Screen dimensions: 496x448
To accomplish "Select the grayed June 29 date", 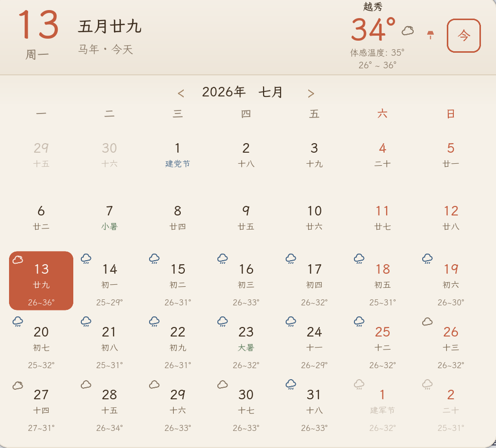I will click(x=41, y=155).
